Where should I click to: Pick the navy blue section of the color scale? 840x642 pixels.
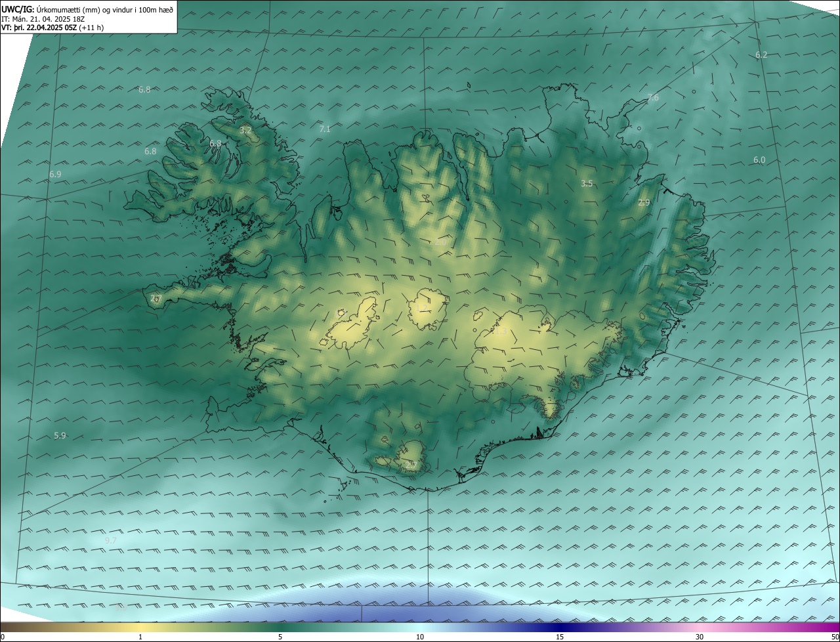560,627
